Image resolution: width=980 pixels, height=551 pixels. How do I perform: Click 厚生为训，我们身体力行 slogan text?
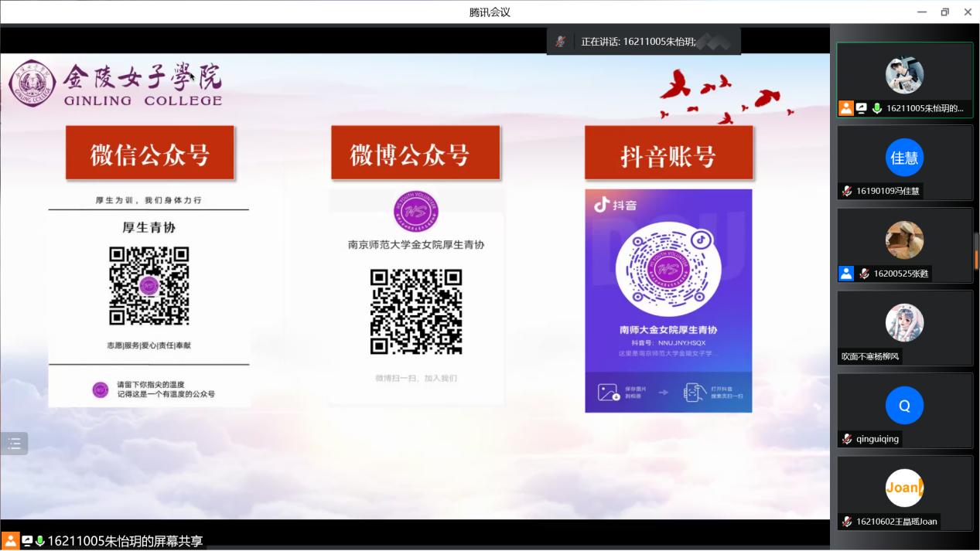(x=149, y=200)
